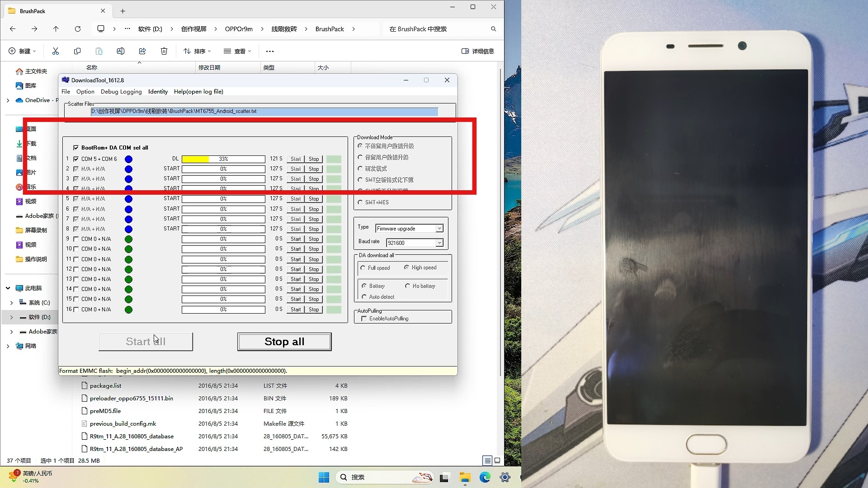
Task: Click the Rename icon in Explorer toolbar
Action: 121,51
